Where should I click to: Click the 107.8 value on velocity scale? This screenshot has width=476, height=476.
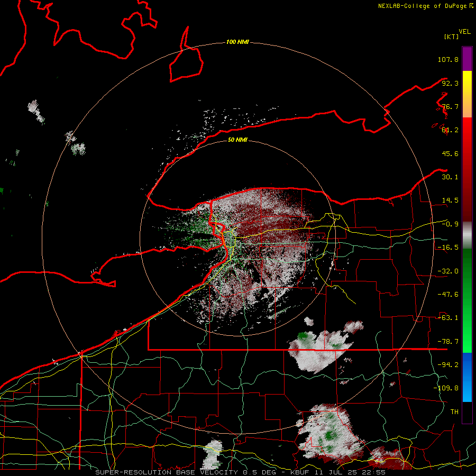pos(448,59)
